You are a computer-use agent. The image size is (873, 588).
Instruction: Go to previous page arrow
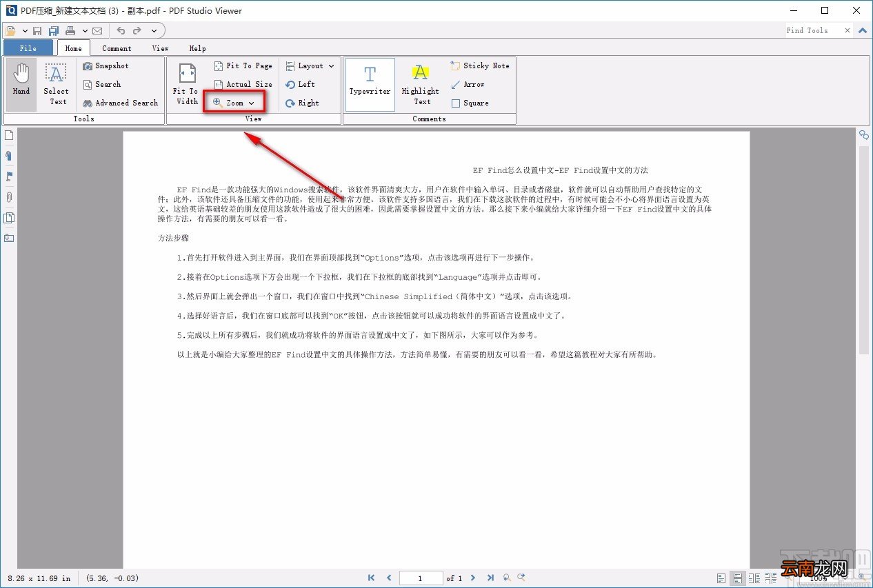(x=389, y=578)
